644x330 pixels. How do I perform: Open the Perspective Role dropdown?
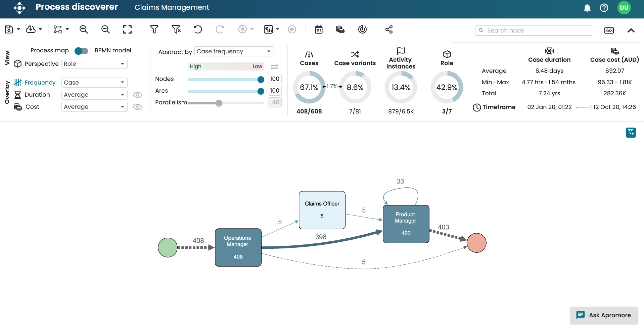[x=94, y=64]
